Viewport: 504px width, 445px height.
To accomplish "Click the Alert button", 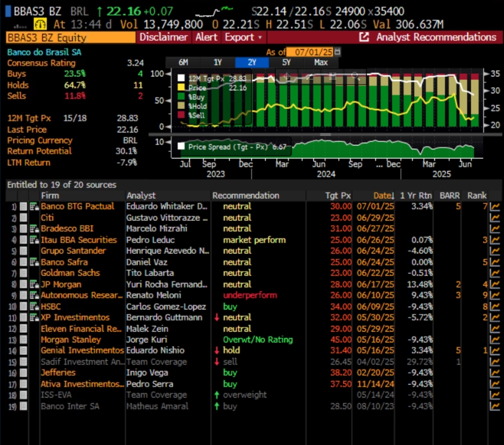I will [x=206, y=38].
